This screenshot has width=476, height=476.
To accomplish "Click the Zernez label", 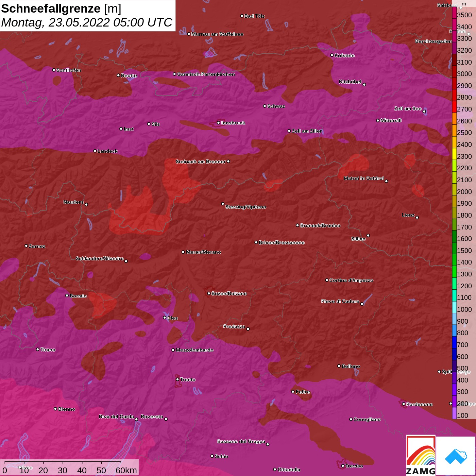I will tap(37, 246).
